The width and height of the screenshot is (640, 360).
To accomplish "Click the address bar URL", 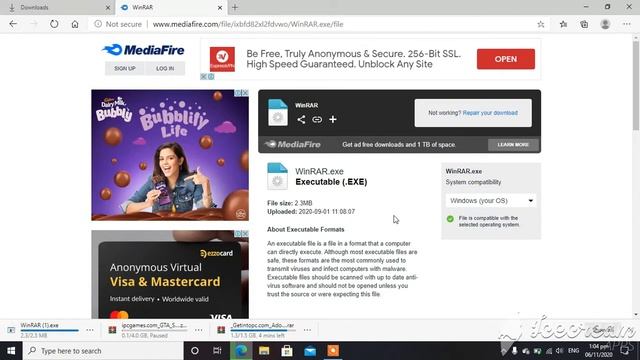I will coord(248,24).
